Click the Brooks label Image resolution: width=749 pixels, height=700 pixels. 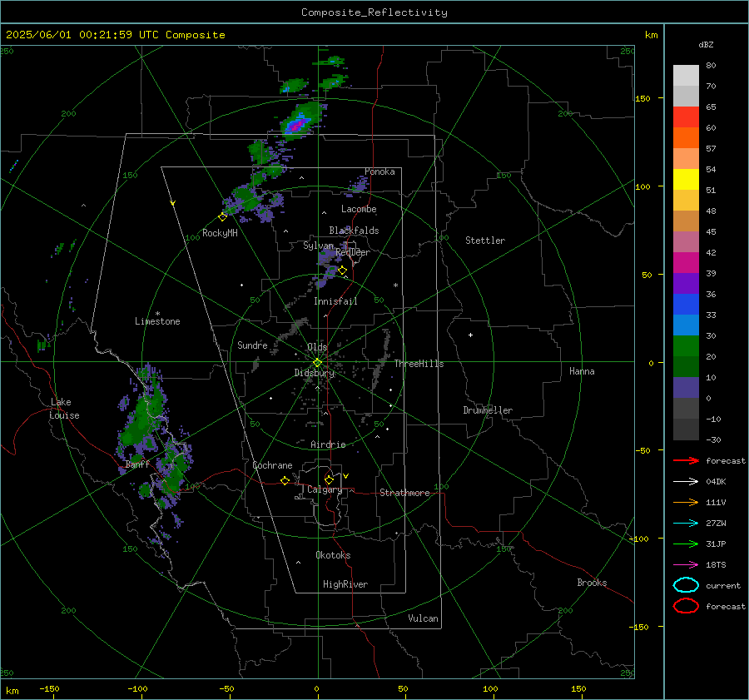click(x=592, y=583)
